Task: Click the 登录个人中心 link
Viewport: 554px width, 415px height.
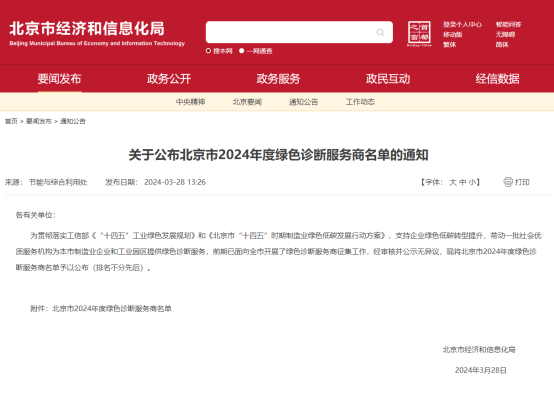Action: (462, 24)
